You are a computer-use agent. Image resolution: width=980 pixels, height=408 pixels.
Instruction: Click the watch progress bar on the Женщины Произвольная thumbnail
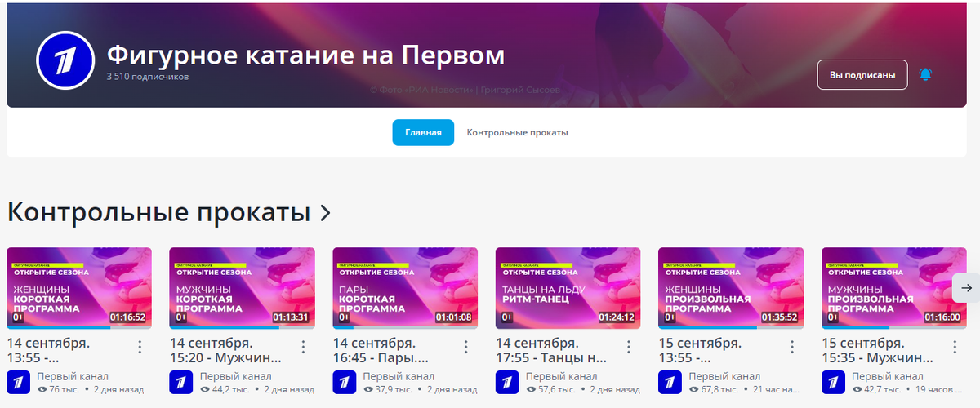click(731, 327)
